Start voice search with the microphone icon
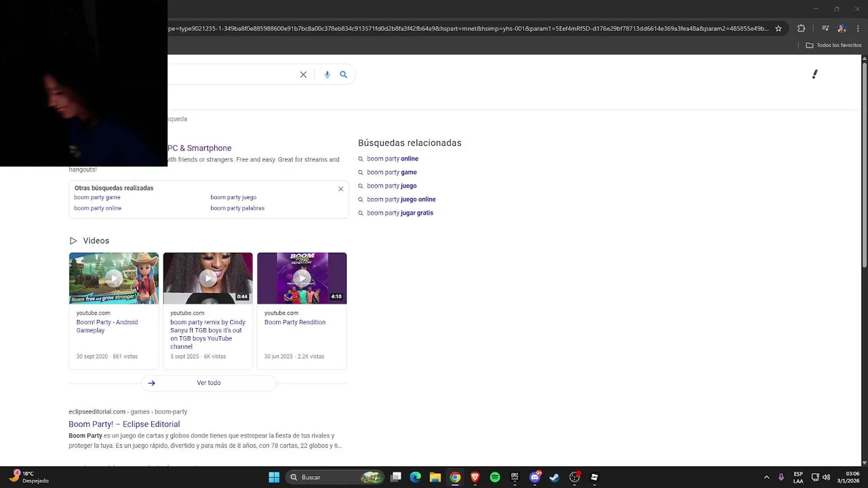Image resolution: width=868 pixels, height=488 pixels. click(x=327, y=75)
